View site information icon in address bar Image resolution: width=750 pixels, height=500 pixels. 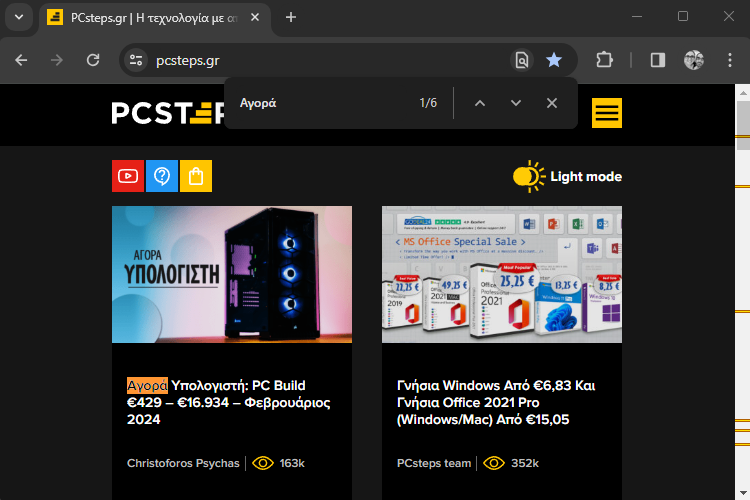point(136,60)
